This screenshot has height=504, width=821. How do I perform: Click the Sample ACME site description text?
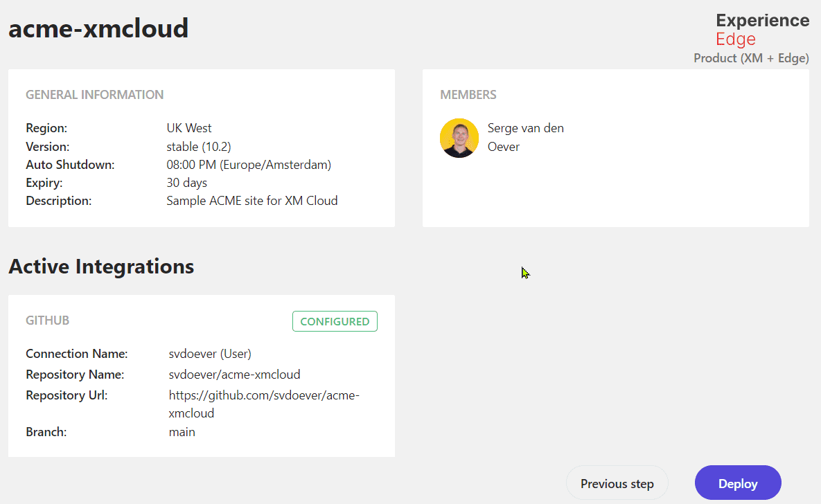point(252,201)
